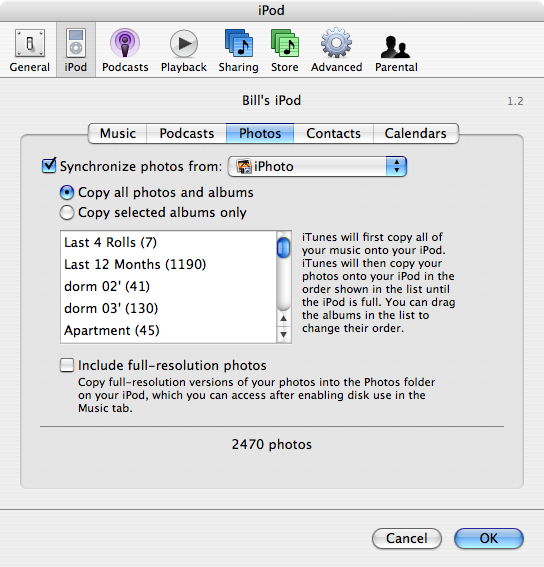
Task: Click the album list scroll down arrow
Action: [x=284, y=334]
